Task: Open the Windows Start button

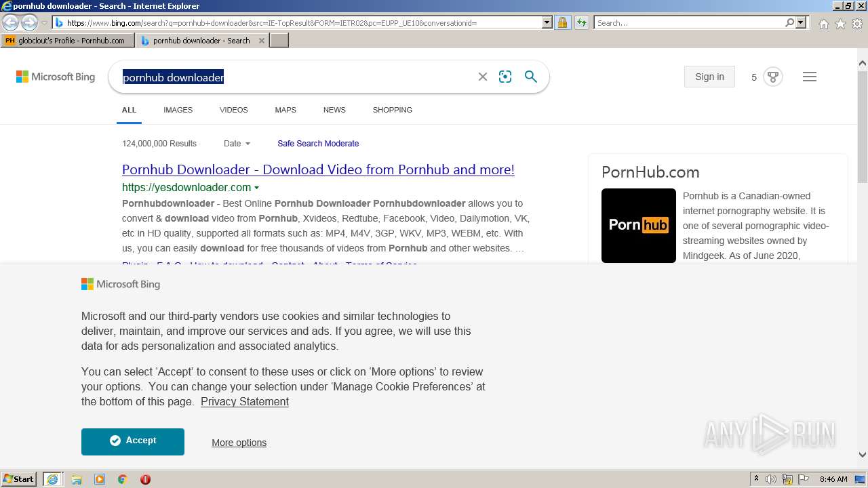Action: point(19,479)
